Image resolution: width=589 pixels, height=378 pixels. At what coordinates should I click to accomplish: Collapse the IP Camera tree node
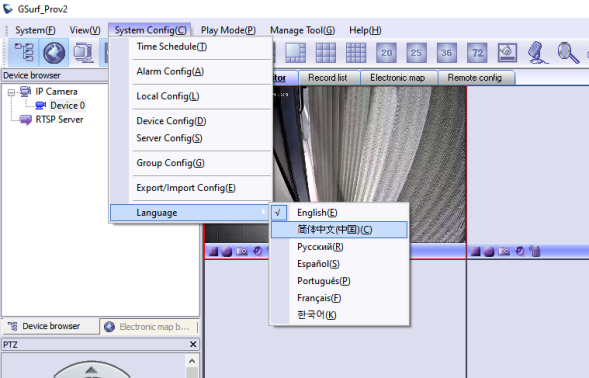point(12,92)
